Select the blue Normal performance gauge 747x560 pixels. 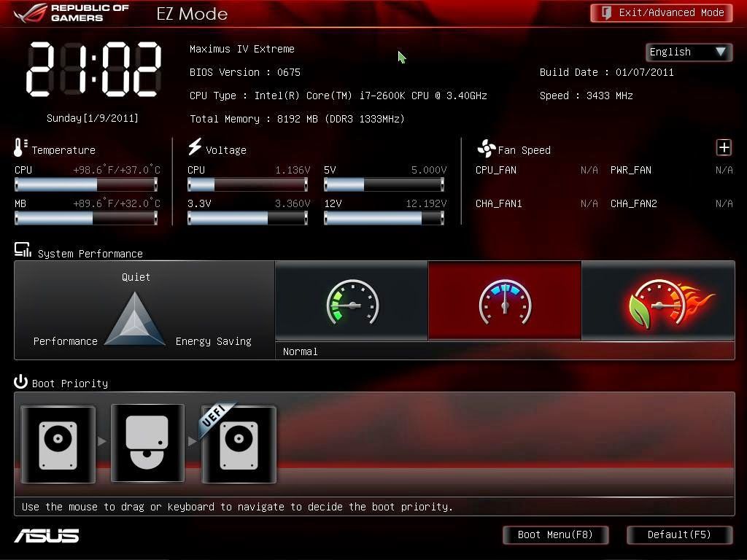click(x=505, y=301)
